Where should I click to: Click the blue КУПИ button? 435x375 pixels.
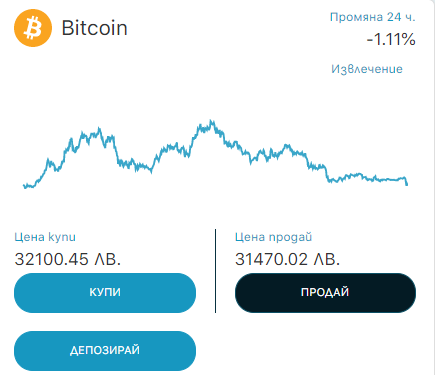(x=105, y=293)
